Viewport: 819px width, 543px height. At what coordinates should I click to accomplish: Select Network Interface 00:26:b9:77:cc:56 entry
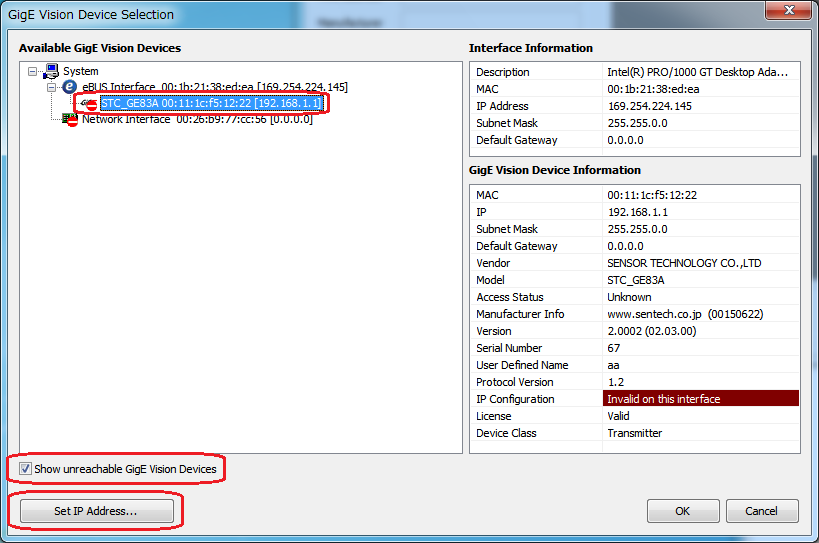pos(196,119)
